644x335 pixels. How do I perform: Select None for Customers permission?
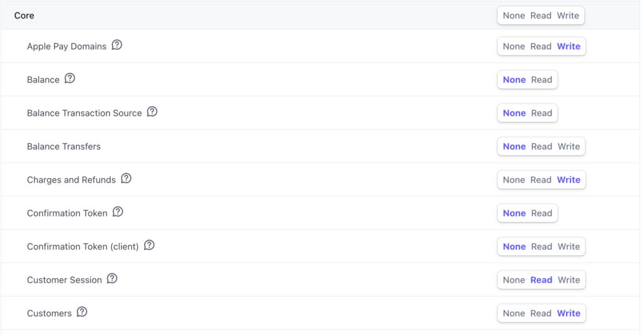(514, 314)
